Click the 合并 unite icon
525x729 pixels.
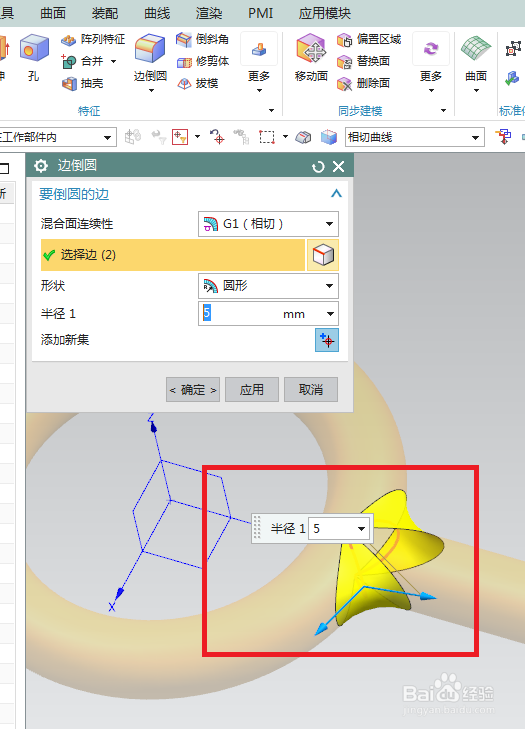[68, 61]
